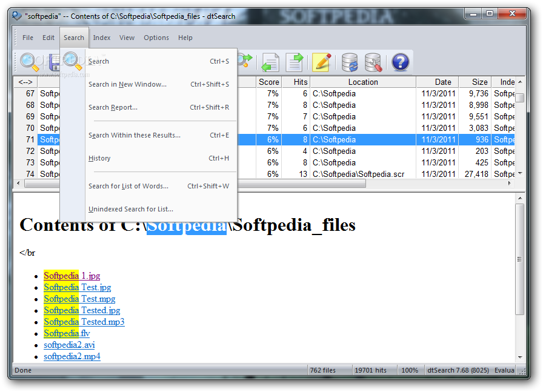Open the Options menu
Viewport: 543px width, 392px height.
tap(156, 38)
